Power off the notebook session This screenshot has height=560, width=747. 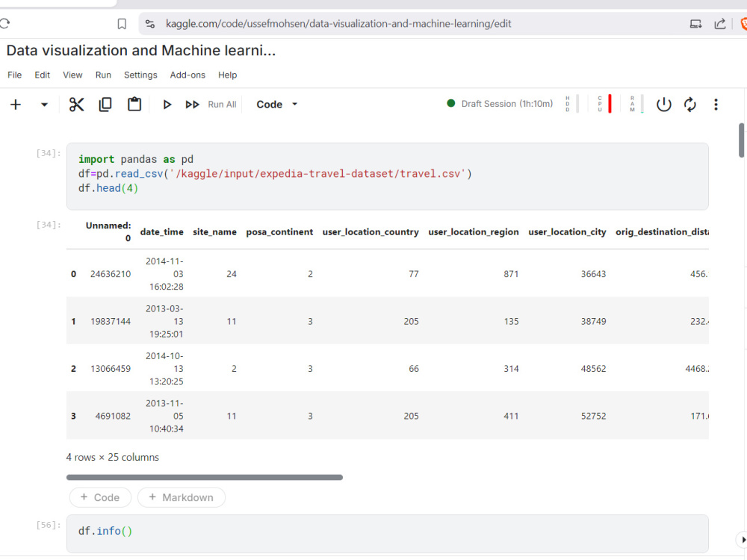click(664, 105)
